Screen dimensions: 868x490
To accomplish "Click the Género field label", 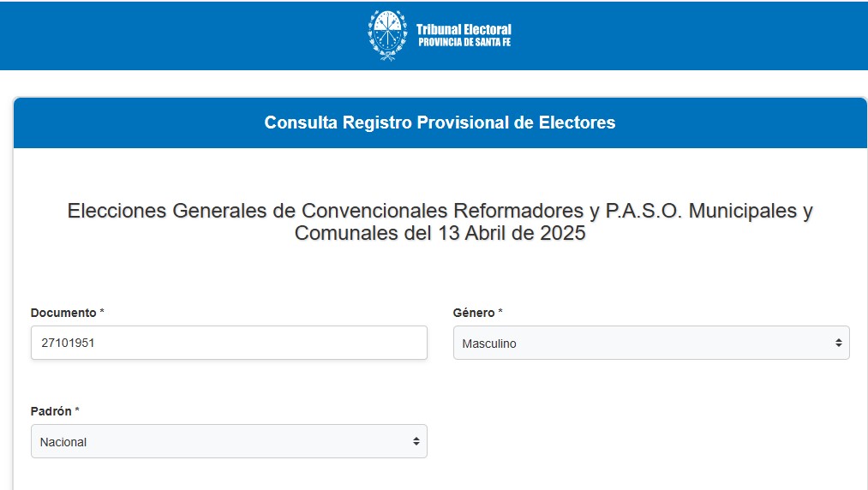I will 474,313.
